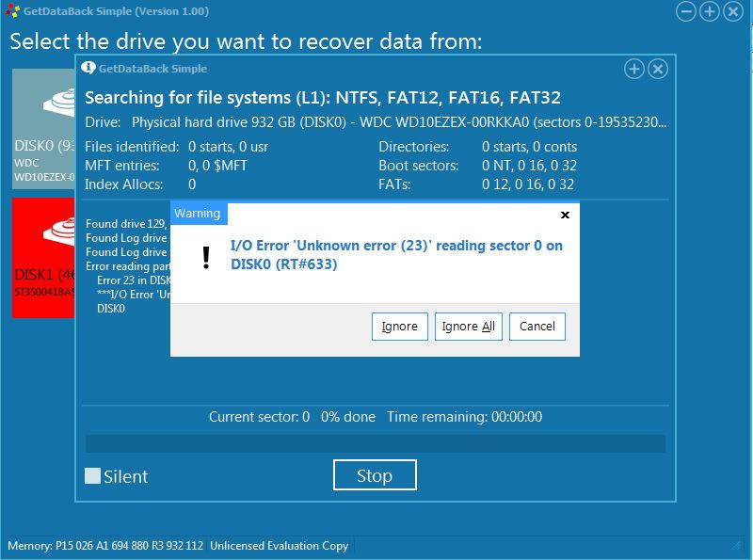The height and width of the screenshot is (560, 753).
Task: Close the Warning dialog with the X
Action: pos(566,215)
